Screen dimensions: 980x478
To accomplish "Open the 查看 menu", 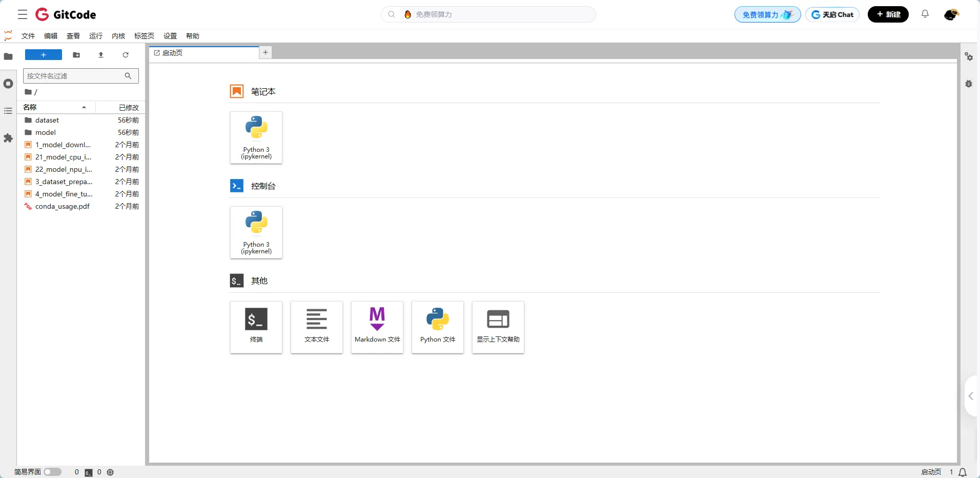I will 73,36.
